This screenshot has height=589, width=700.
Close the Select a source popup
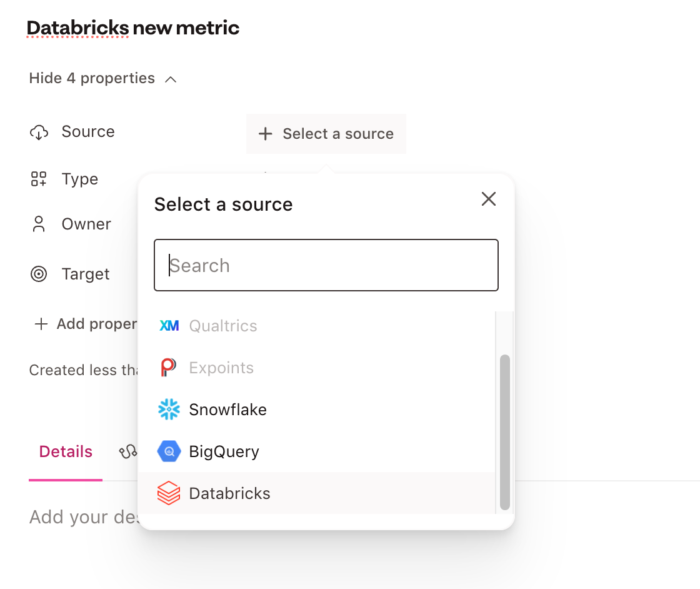point(489,199)
